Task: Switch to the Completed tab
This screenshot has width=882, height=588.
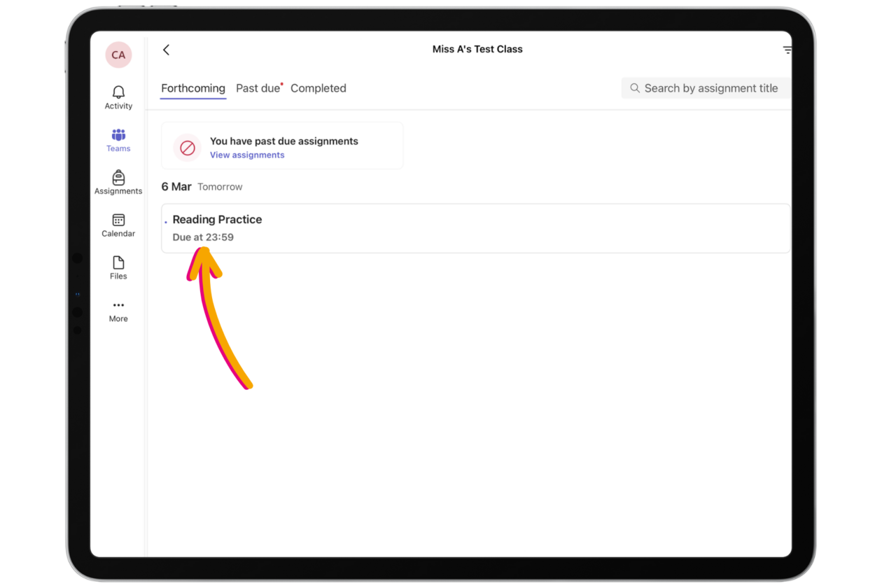Action: 318,88
